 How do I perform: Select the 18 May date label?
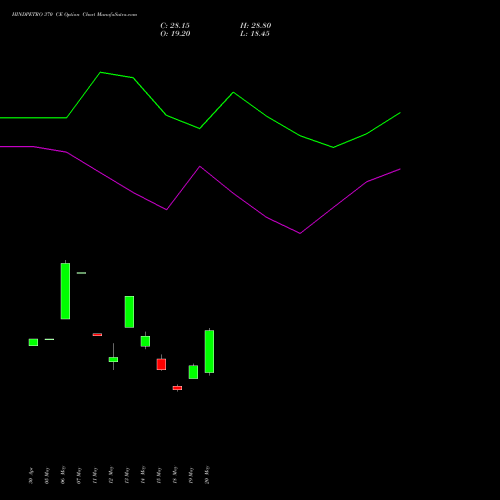coord(175,475)
